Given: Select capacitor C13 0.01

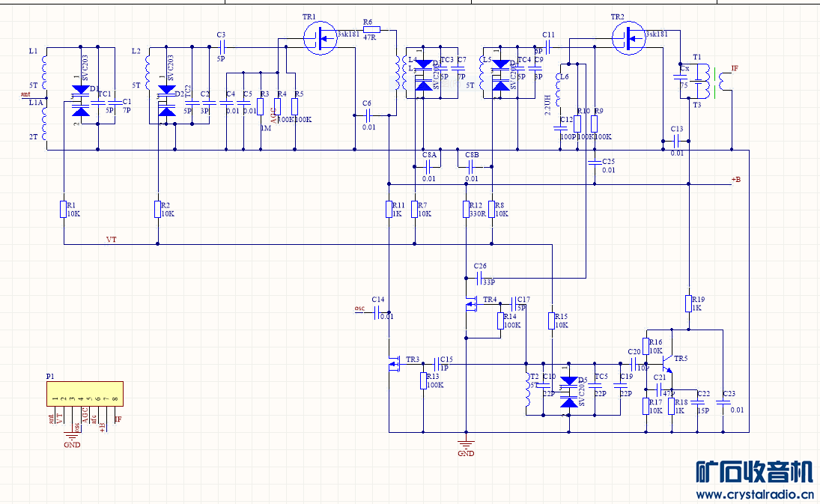Looking at the screenshot, I should tap(676, 141).
